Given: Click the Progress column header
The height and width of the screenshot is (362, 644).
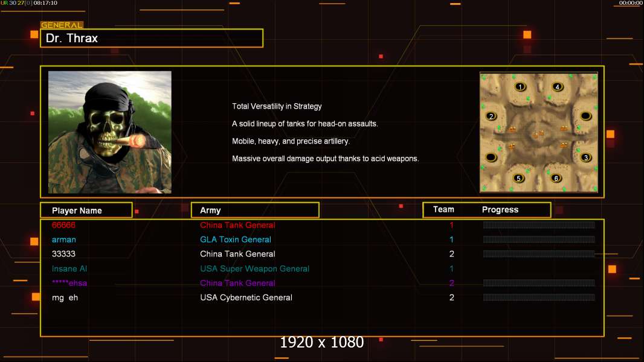Looking at the screenshot, I should [500, 209].
